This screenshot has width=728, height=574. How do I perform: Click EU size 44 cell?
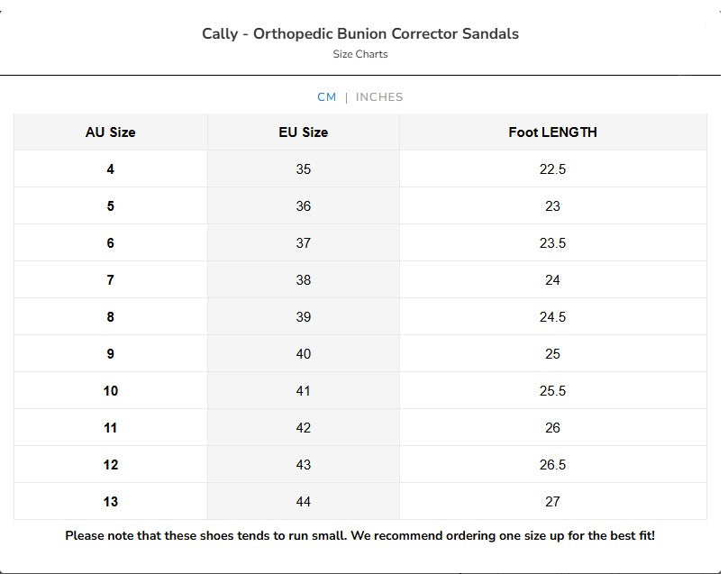[x=304, y=503]
